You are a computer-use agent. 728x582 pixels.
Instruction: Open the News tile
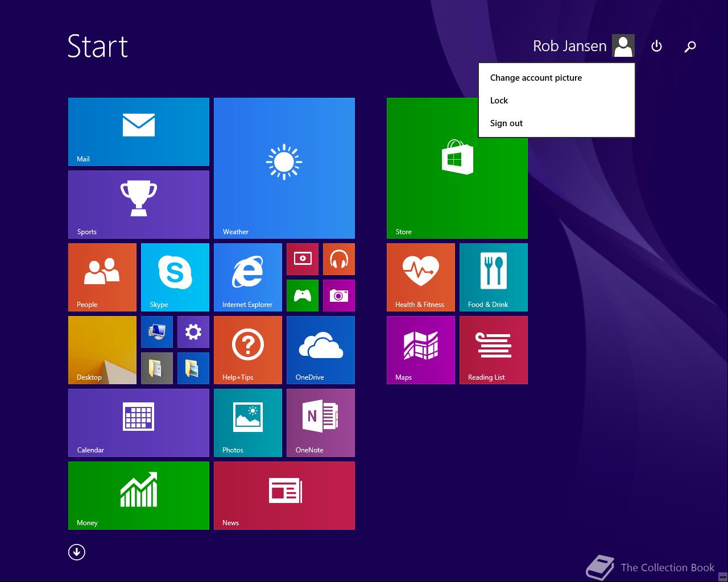284,496
